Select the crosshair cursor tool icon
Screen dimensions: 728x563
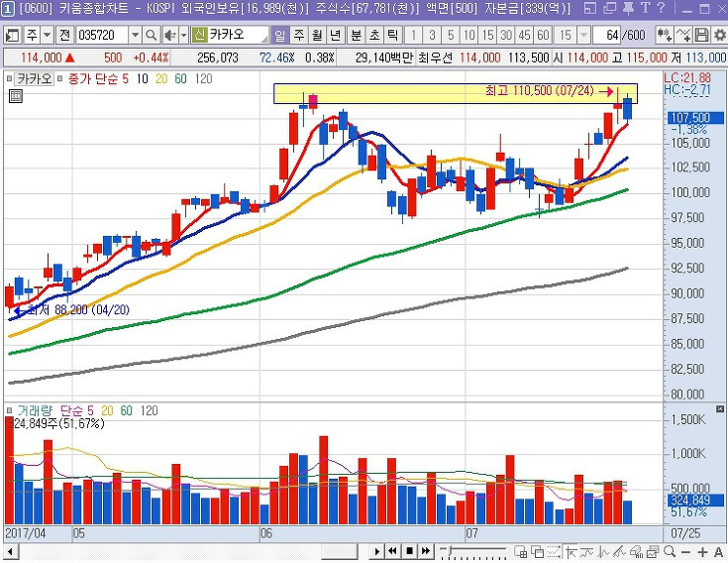(571, 552)
